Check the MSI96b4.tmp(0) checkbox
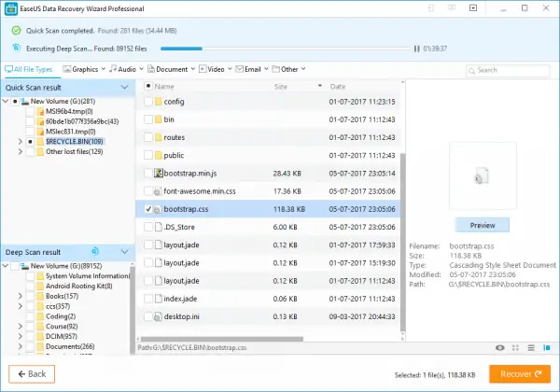This screenshot has height=392, width=560. point(30,111)
